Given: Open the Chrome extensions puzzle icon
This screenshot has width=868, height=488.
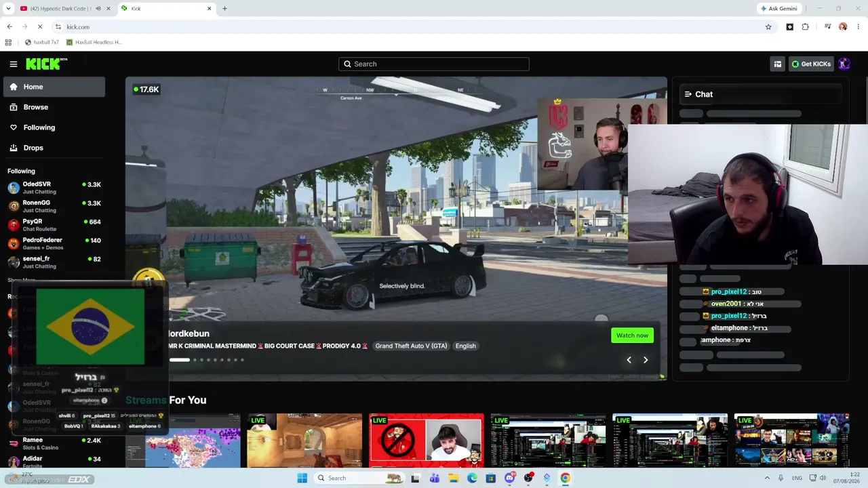Looking at the screenshot, I should [806, 27].
